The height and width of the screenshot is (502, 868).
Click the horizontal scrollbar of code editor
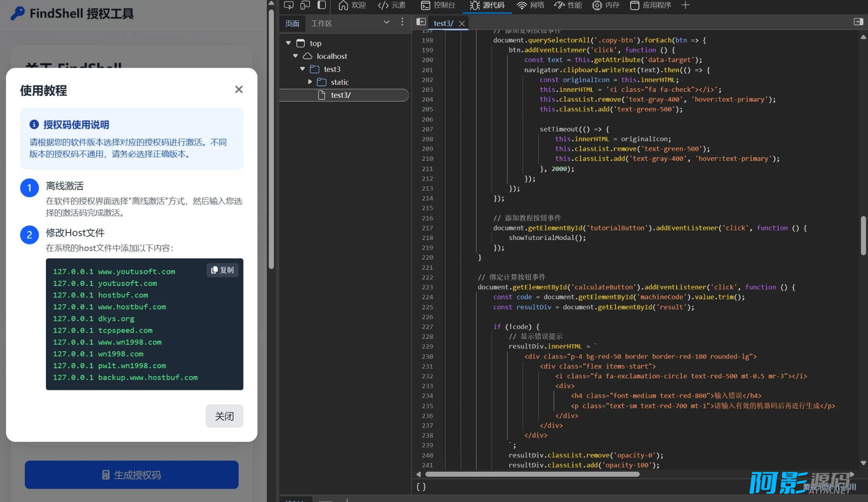click(532, 474)
